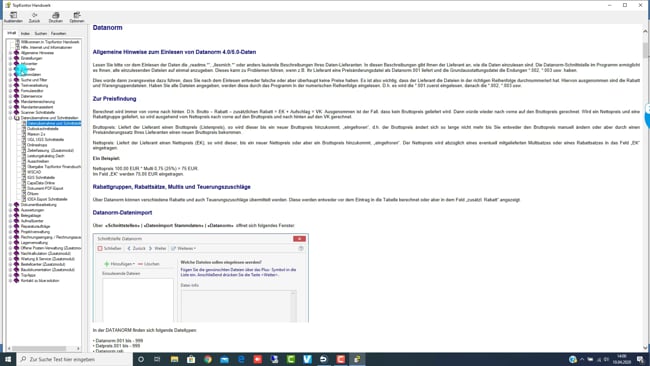Expand the Suche und Filter node
Image resolution: width=650 pixels, height=366 pixels.
10,80
